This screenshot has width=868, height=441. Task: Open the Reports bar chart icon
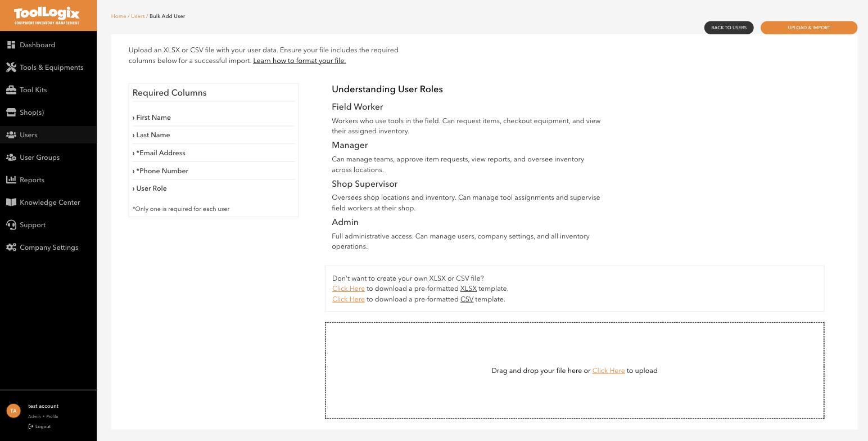(11, 180)
